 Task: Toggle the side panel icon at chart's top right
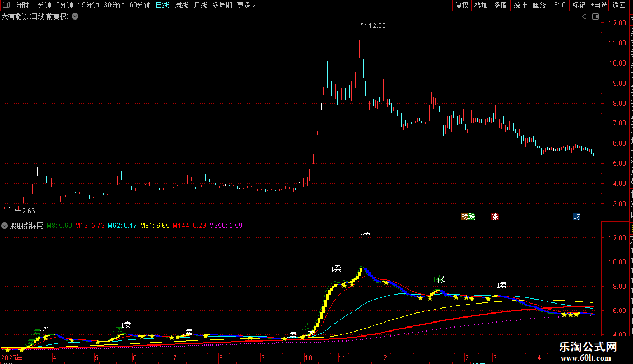coord(595,17)
